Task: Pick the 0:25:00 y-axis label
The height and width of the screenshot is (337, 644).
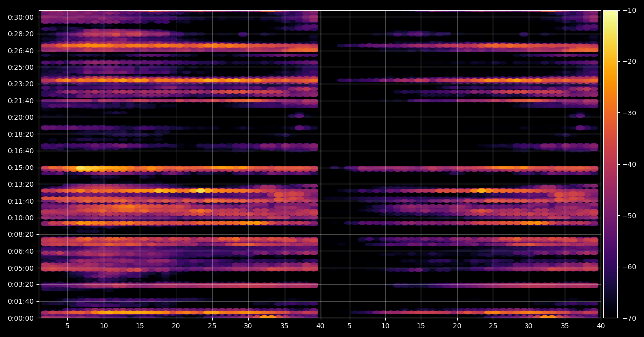Action: coord(21,67)
